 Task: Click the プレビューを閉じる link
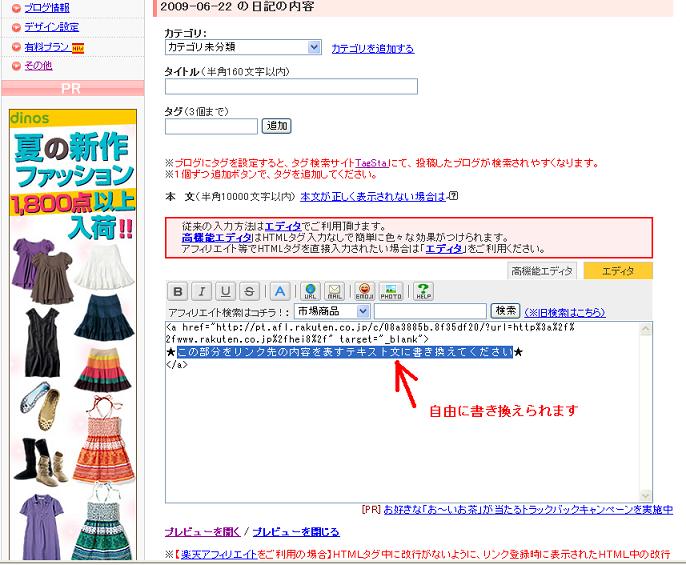296,532
